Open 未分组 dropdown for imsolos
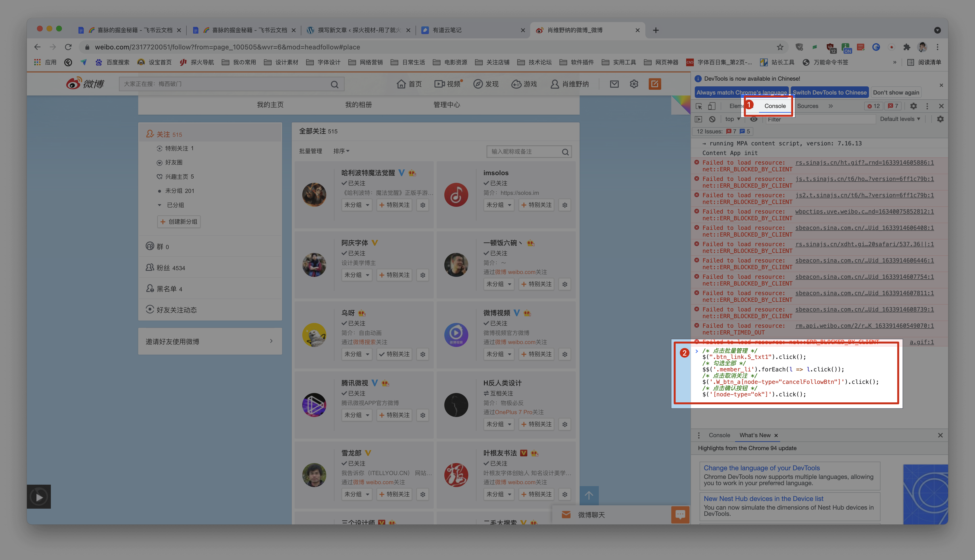 click(x=499, y=205)
